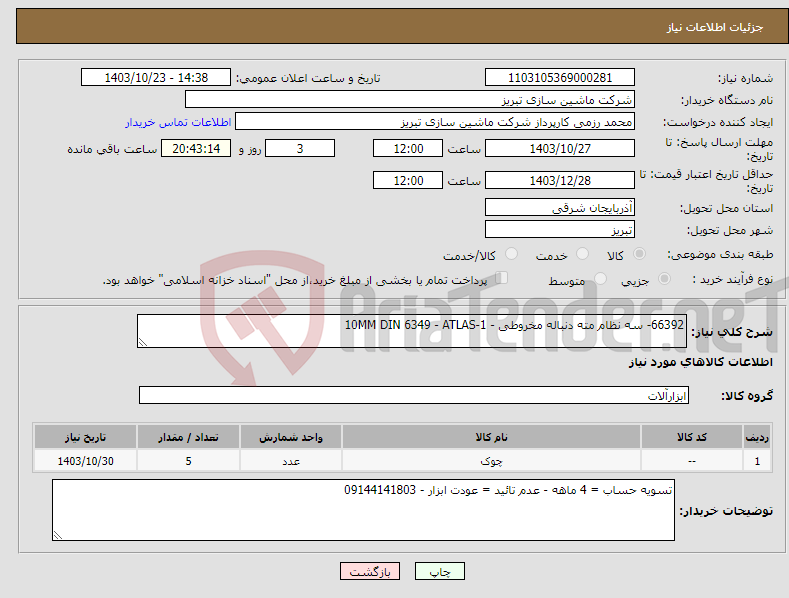Select the service category radio button
789x598 pixels.
click(582, 254)
